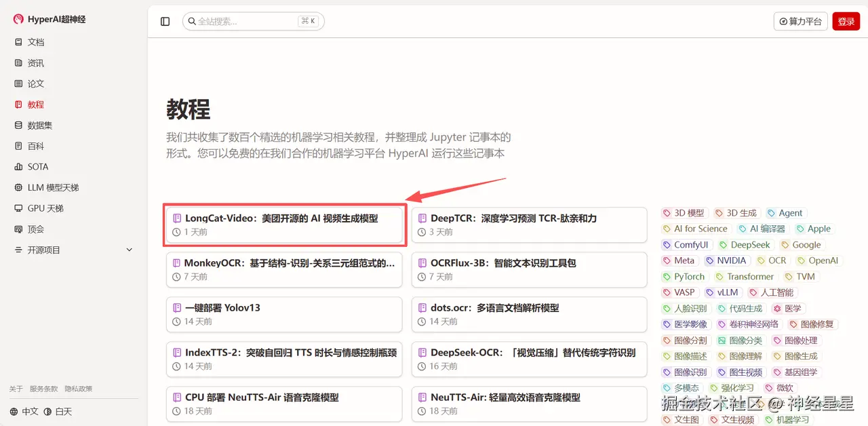This screenshot has height=426, width=868.
Task: Filter by the DeepSeek tag
Action: point(745,245)
